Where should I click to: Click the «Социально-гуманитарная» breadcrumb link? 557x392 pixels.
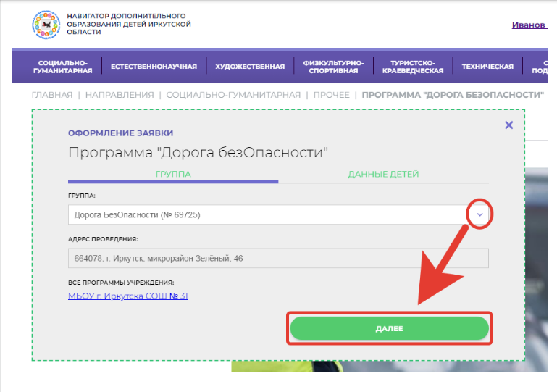point(233,95)
